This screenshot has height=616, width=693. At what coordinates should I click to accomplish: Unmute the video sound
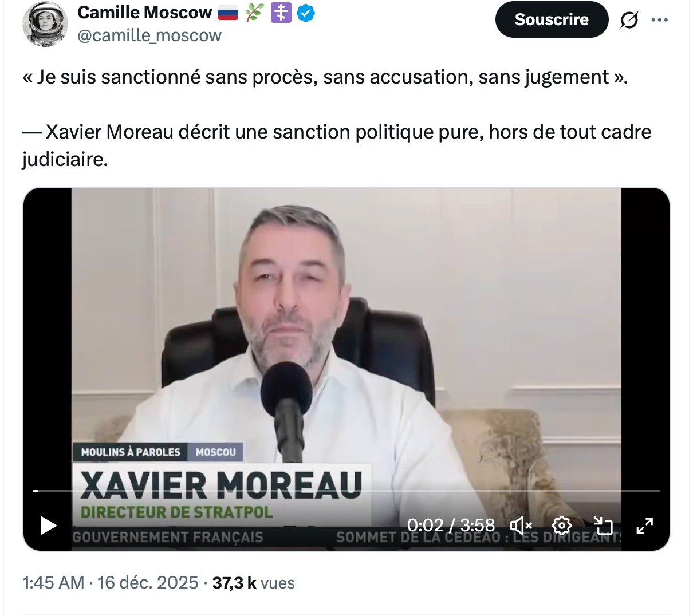(x=521, y=525)
